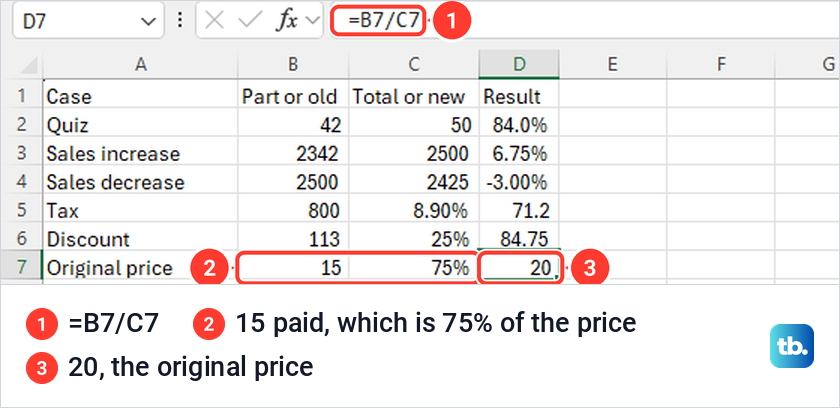Image resolution: width=840 pixels, height=408 pixels.
Task: Click the Select All corner triangle
Action: click(28, 66)
